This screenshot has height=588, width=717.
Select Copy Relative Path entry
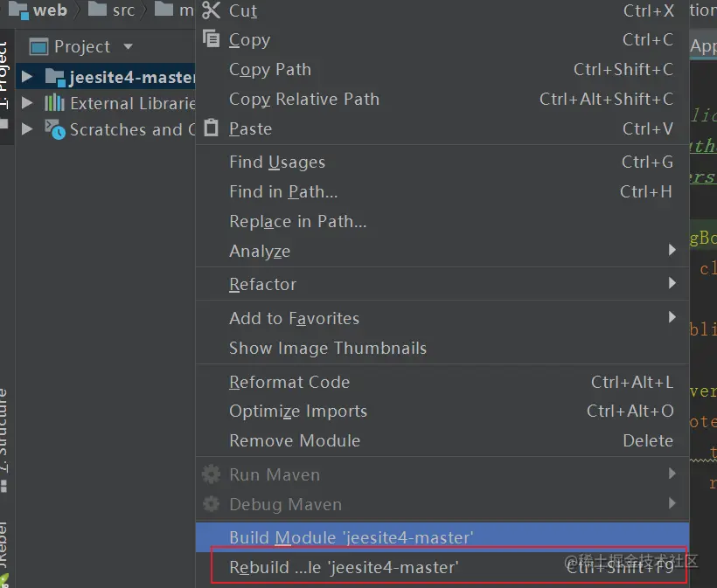pyautogui.click(x=442, y=99)
